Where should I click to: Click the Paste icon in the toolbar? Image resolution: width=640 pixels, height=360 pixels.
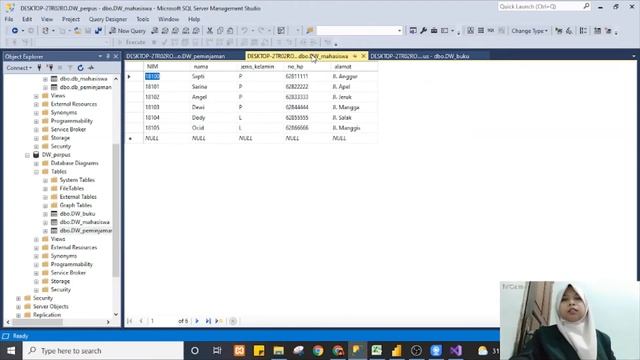pyautogui.click(x=230, y=31)
